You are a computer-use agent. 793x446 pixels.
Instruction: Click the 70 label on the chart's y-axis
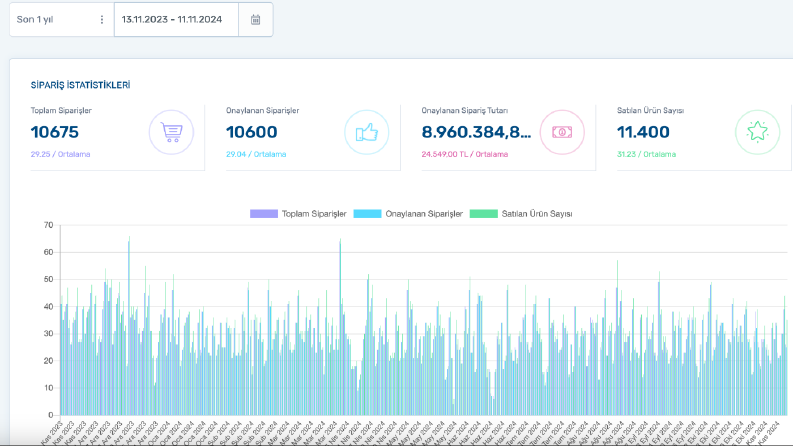(x=49, y=225)
